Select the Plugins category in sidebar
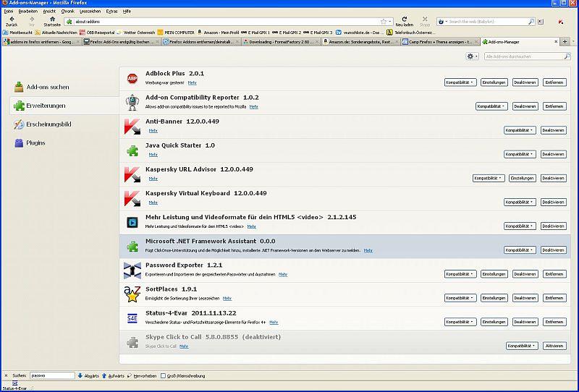Screen dimensions: 579x392 (x=35, y=143)
